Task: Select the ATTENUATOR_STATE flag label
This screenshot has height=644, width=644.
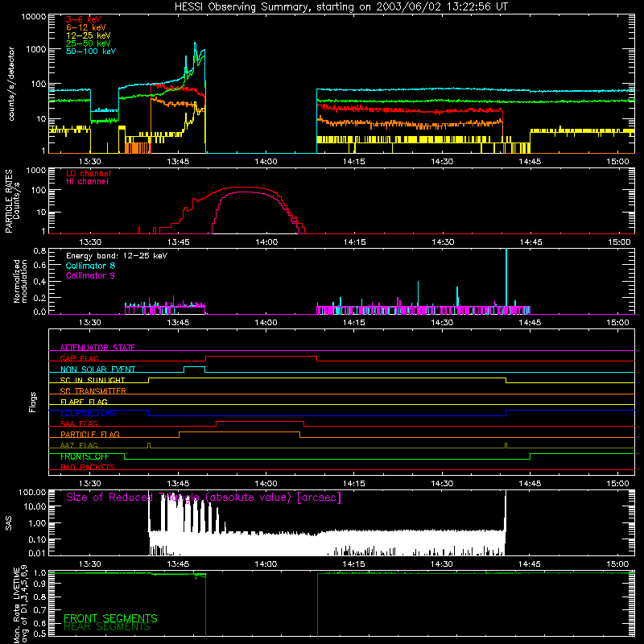Action: [97, 348]
